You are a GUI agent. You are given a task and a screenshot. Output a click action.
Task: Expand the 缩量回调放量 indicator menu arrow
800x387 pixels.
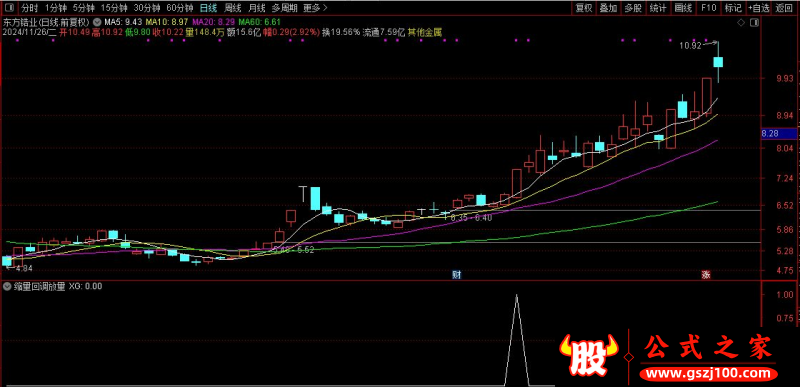click(x=7, y=287)
